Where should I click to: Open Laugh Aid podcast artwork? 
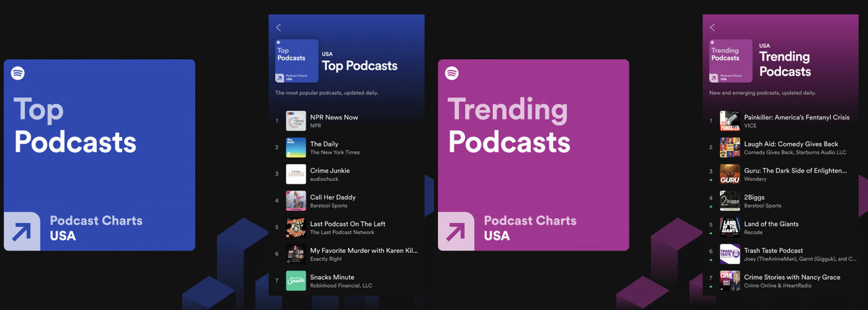[730, 147]
